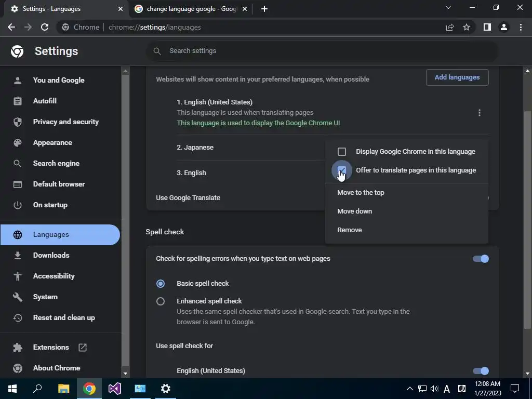Viewport: 532px width, 399px height.
Task: Switch to the Settings - Languages tab
Action: tap(66, 9)
